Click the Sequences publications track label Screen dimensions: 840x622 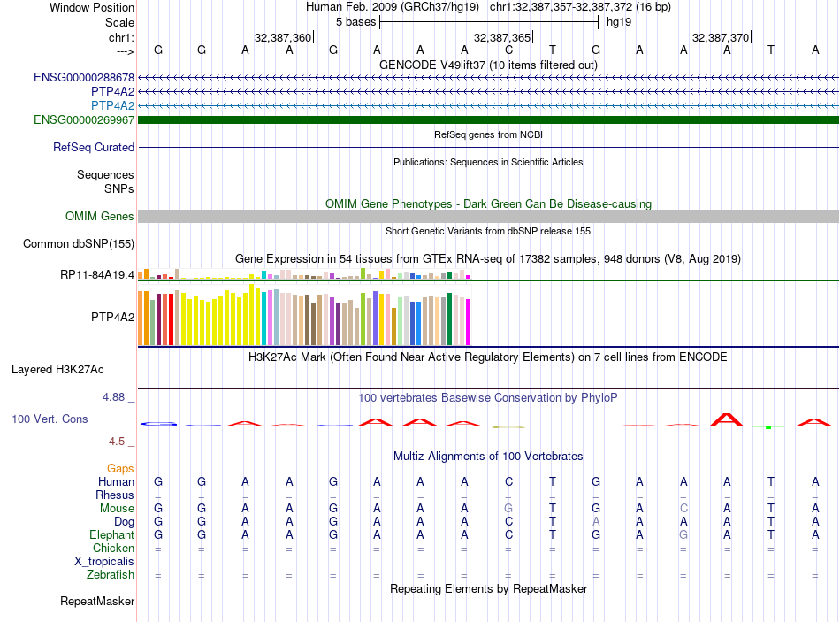pyautogui.click(x=105, y=175)
